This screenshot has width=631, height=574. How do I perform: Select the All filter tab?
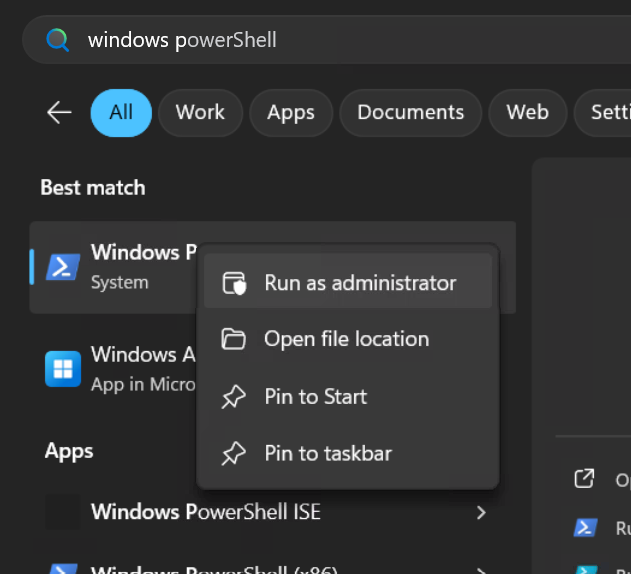click(121, 113)
